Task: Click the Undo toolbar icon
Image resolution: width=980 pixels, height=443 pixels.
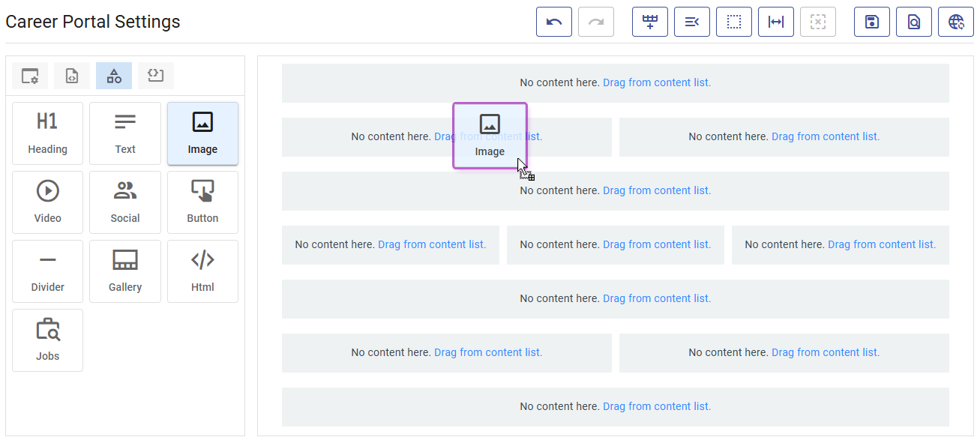Action: coord(553,22)
